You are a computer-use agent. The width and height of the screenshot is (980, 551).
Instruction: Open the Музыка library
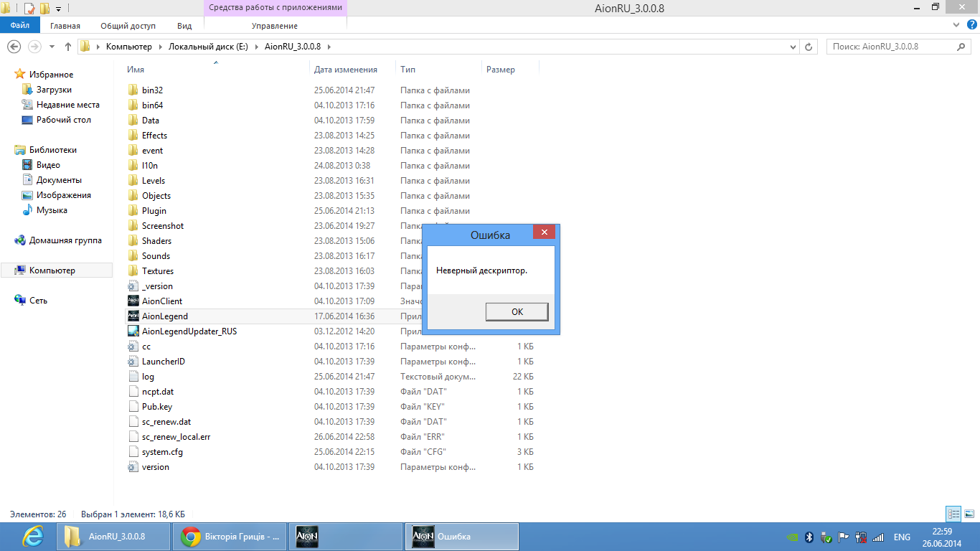pos(52,210)
